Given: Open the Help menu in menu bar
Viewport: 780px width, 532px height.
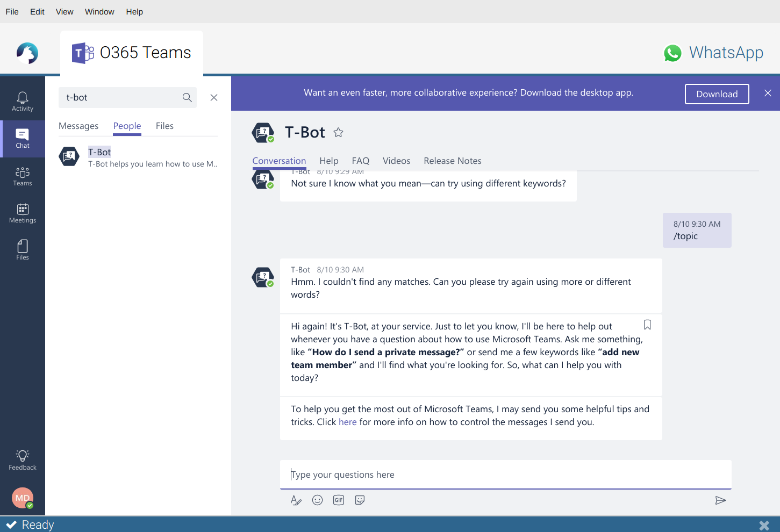Looking at the screenshot, I should [x=134, y=12].
